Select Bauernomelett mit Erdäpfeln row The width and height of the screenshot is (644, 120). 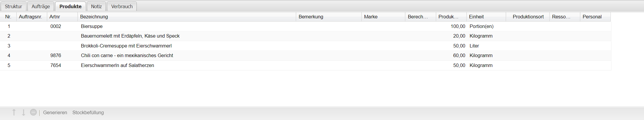pos(130,36)
